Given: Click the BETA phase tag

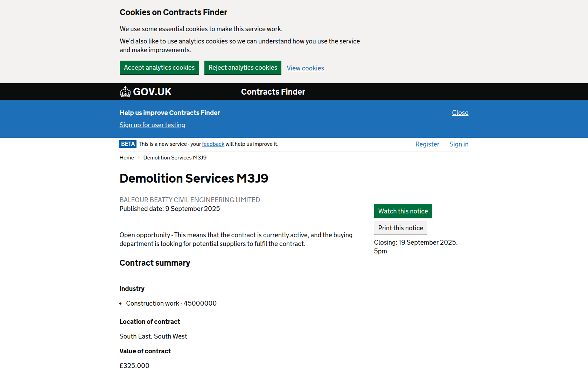Looking at the screenshot, I should tap(128, 144).
